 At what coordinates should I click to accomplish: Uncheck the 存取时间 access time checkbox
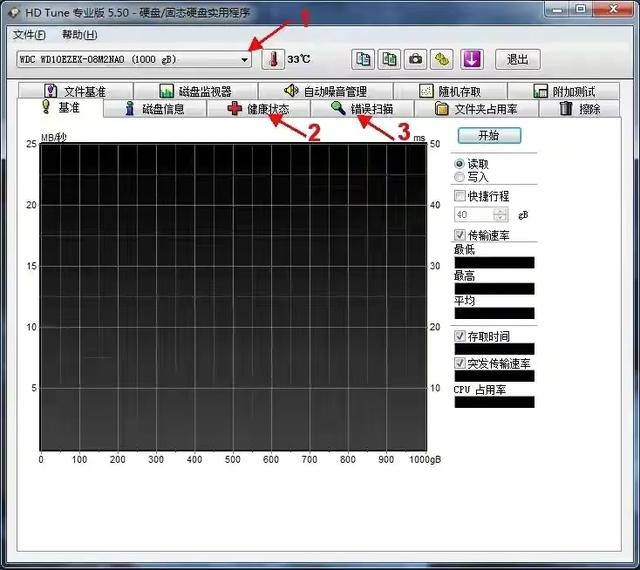[x=460, y=336]
